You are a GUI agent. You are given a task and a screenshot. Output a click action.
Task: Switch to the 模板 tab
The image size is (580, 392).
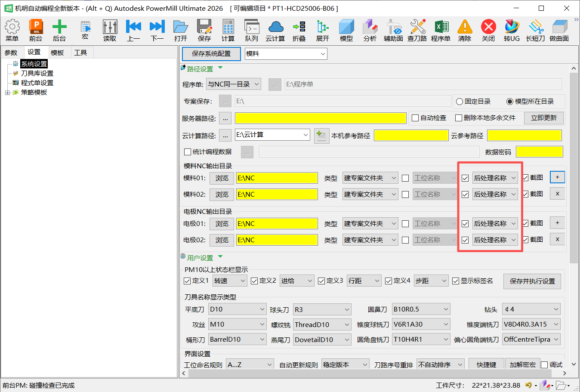tap(57, 52)
